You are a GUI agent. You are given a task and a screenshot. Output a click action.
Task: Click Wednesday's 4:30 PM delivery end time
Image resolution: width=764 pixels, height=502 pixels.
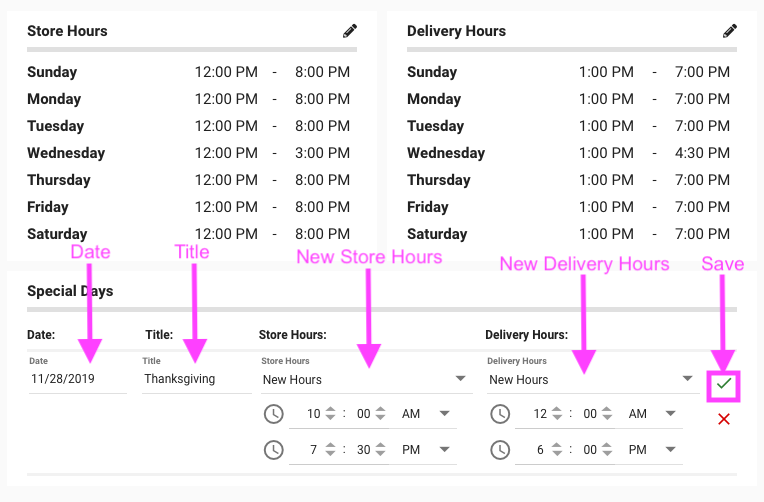click(x=702, y=153)
